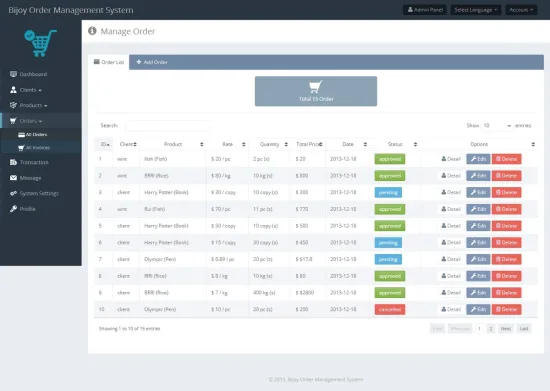Go to Transaction in sidebar
Image resolution: width=550 pixels, height=391 pixels.
tap(29, 162)
